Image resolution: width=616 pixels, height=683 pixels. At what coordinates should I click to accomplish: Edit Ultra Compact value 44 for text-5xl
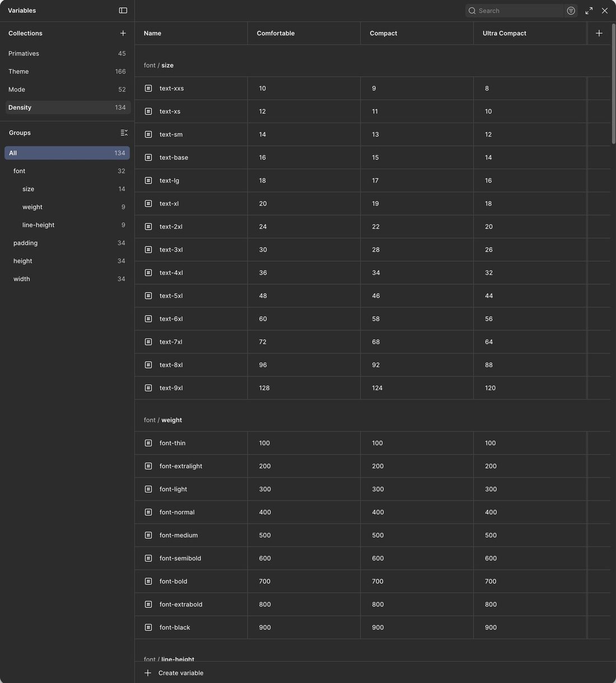click(x=530, y=296)
